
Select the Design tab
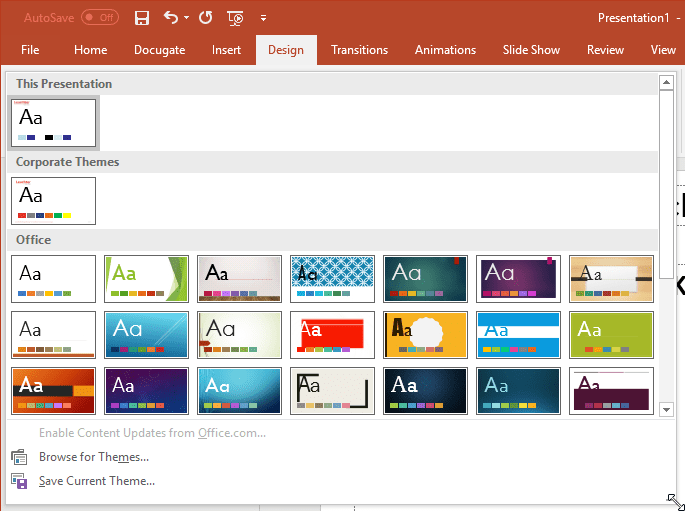click(x=286, y=50)
